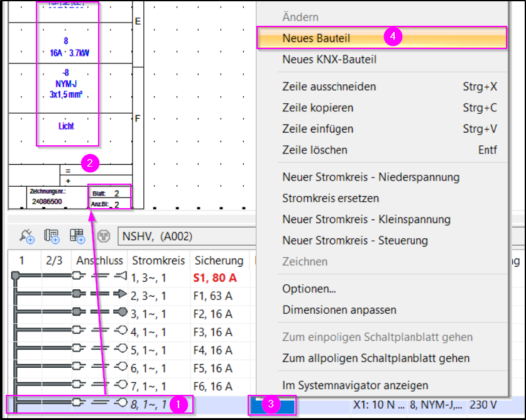The height and width of the screenshot is (420, 526).
Task: Click the circle symbol in row 7, 1~, 1
Action: [121, 384]
